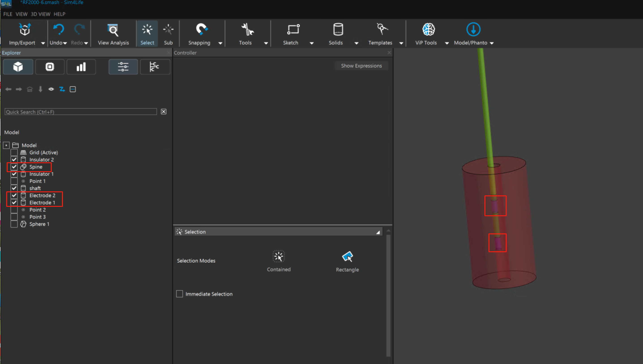Check the Sphere 1 visibility checkbox
Screen dimensions: 643x364
(x=14, y=224)
